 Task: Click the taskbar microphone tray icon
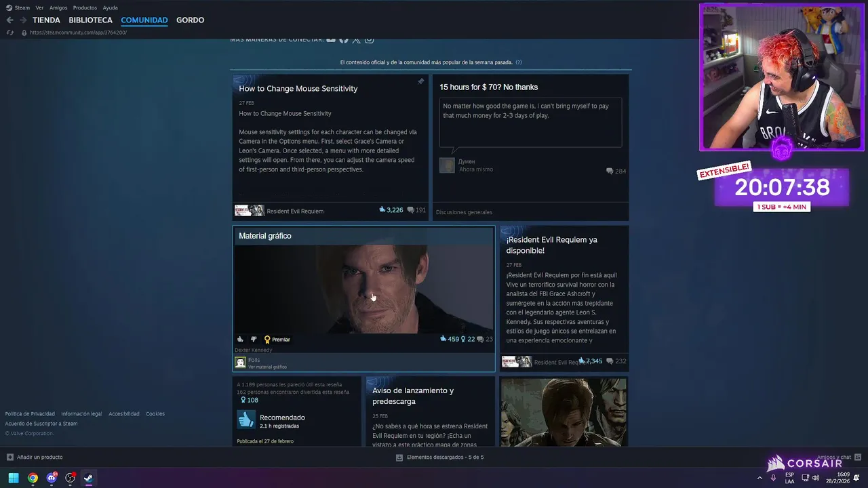[x=774, y=478]
